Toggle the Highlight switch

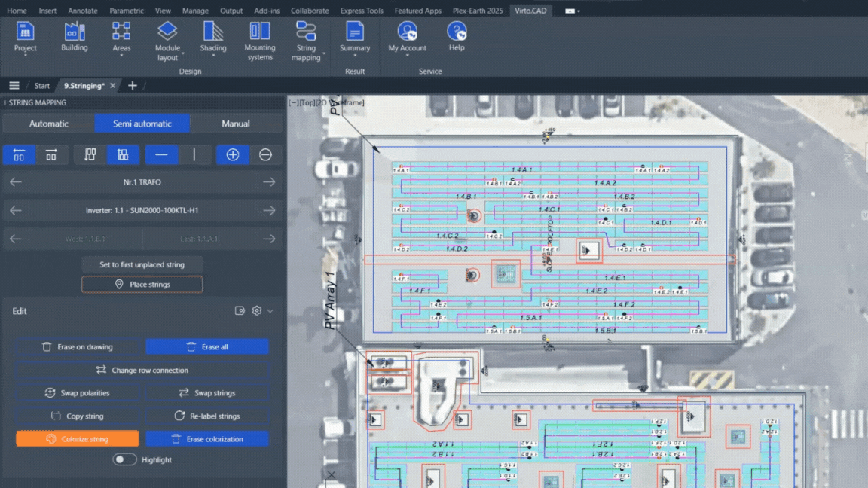[x=124, y=460]
